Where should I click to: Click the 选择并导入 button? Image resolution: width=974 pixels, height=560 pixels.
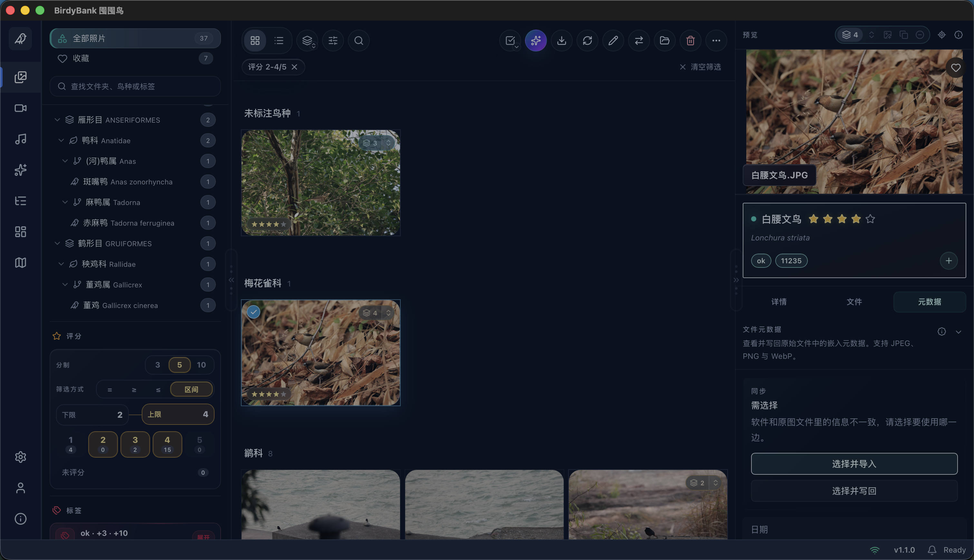click(x=854, y=464)
